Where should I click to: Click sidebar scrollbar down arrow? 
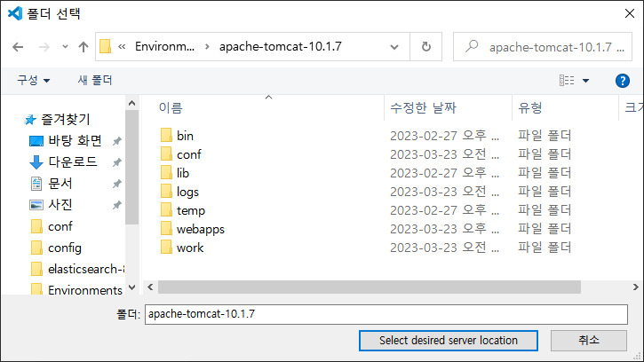pyautogui.click(x=131, y=287)
